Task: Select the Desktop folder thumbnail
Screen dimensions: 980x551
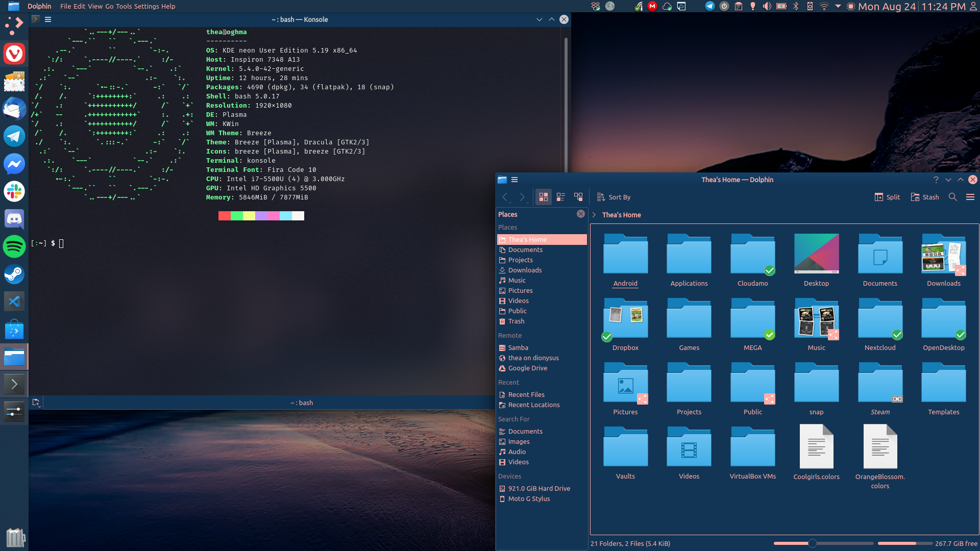Action: pos(816,254)
